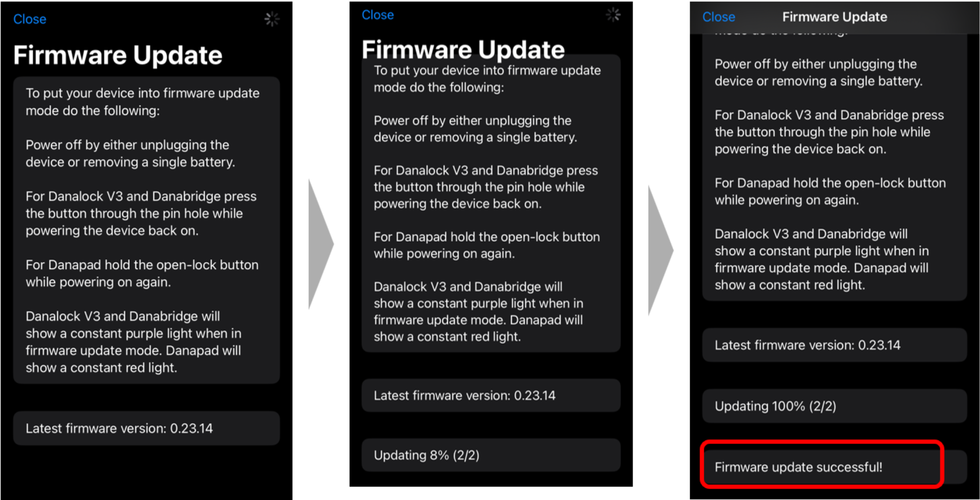Click the Firmware Update navigation bar title
The width and height of the screenshot is (980, 500).
834,17
